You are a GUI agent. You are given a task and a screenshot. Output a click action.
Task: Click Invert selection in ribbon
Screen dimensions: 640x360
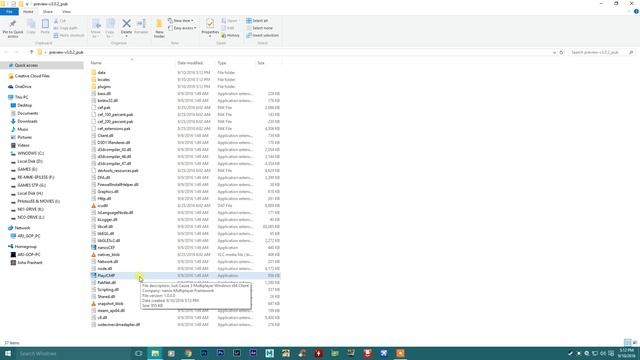[x=262, y=36]
